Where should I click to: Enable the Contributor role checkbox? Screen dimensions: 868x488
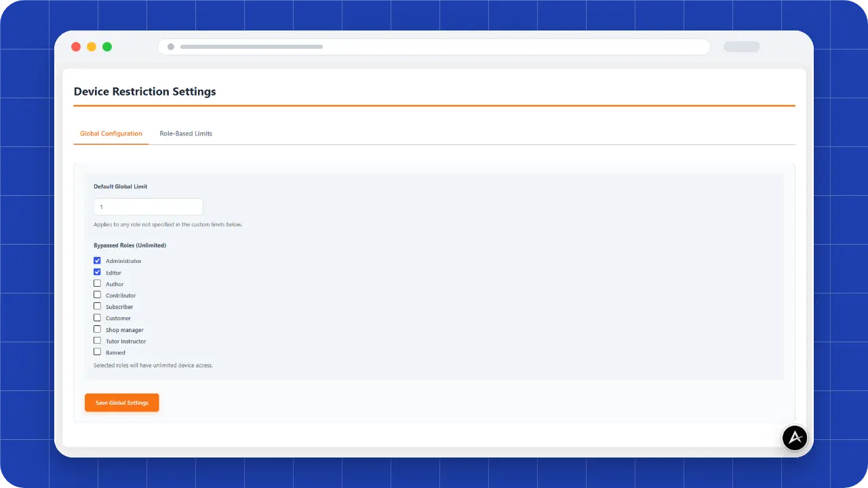tap(97, 295)
